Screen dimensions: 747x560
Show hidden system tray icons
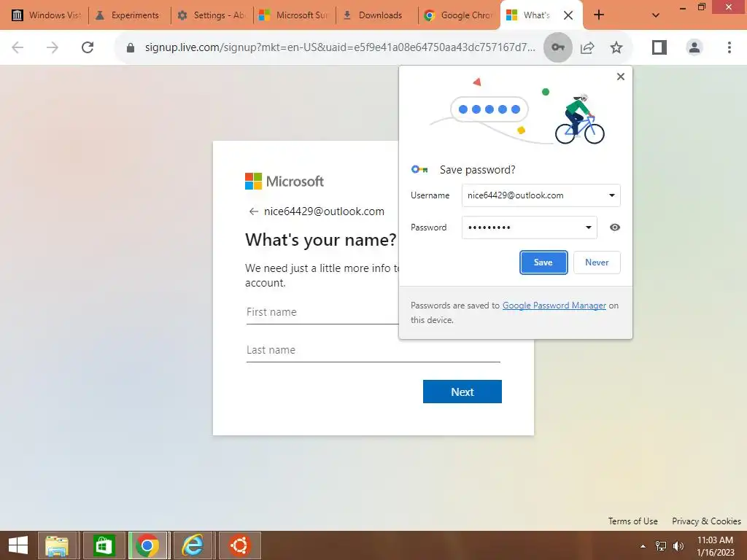click(x=643, y=546)
